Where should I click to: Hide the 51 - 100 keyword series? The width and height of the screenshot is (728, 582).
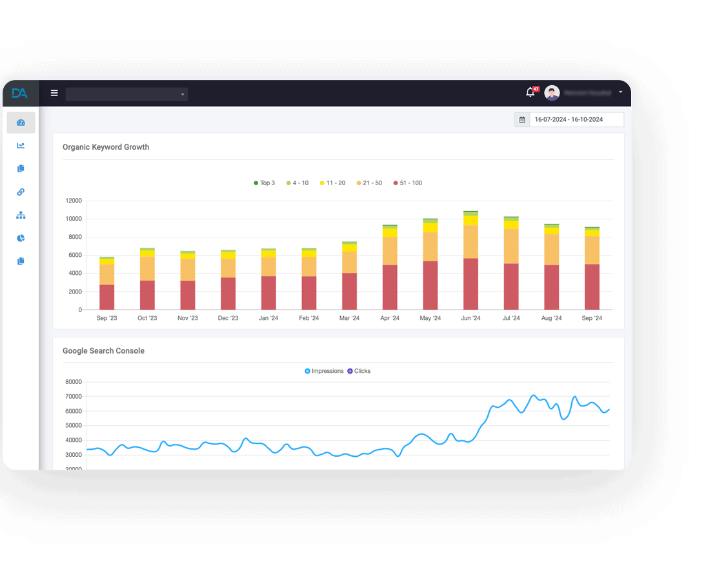point(407,183)
